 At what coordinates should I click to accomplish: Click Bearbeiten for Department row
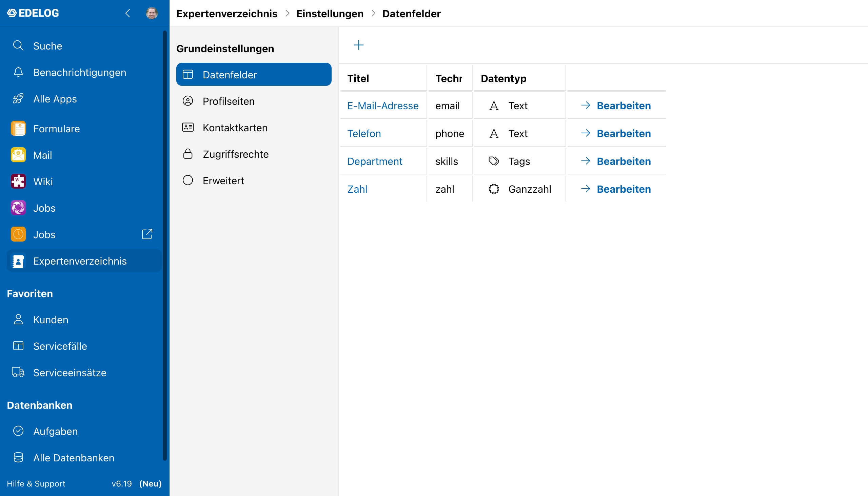tap(616, 161)
